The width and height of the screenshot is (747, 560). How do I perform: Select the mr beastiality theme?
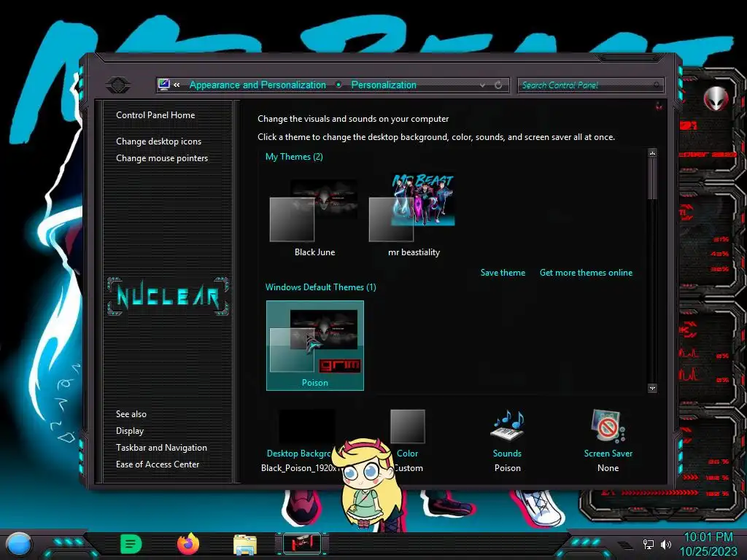pos(414,217)
